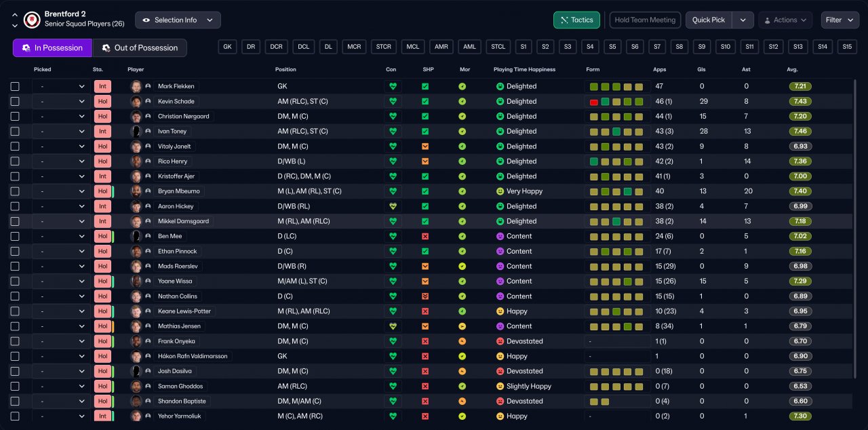Click Josh Dasilva's Devastated face icon
868x430 pixels.
click(500, 371)
